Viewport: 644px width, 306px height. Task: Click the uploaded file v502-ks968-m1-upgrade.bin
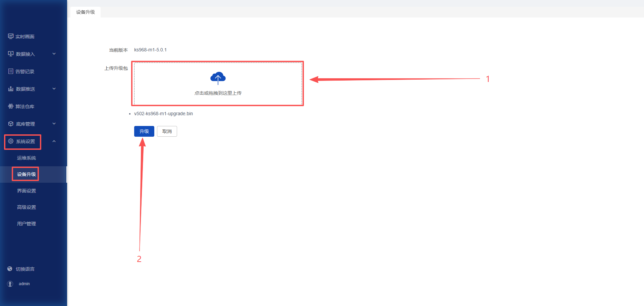(163, 114)
